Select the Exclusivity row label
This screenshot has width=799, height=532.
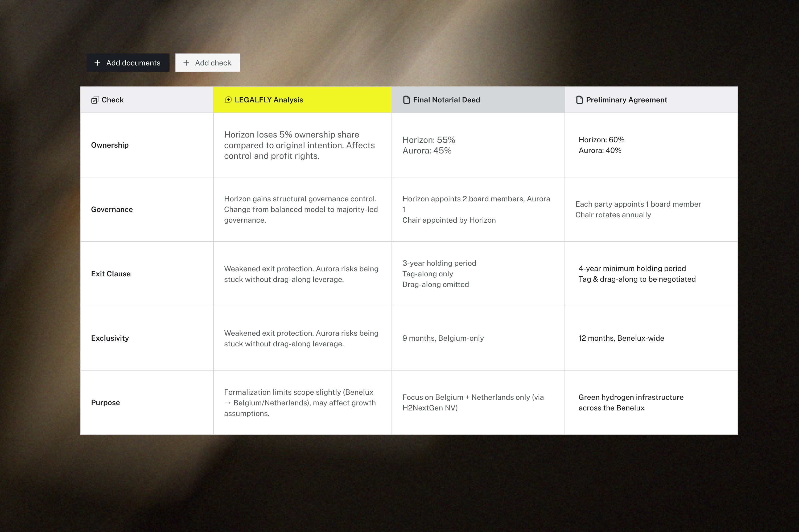coord(110,338)
